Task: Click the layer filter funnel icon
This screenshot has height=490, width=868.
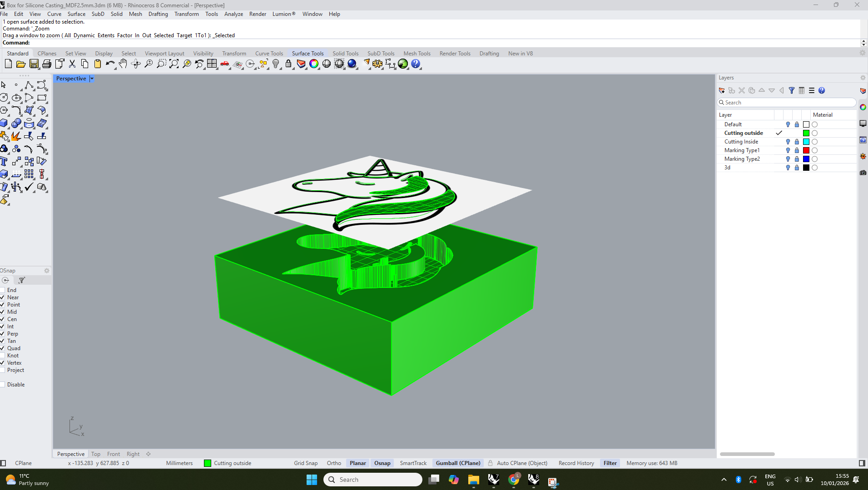Action: tap(792, 90)
